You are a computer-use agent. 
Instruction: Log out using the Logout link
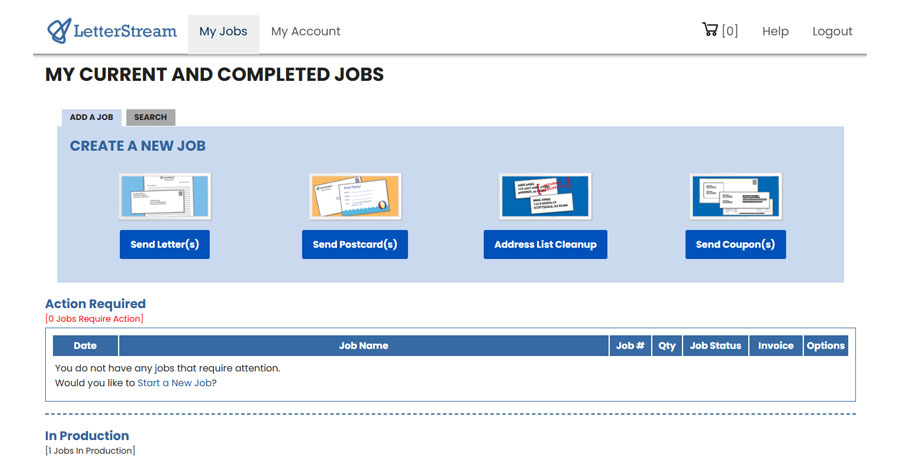click(832, 31)
